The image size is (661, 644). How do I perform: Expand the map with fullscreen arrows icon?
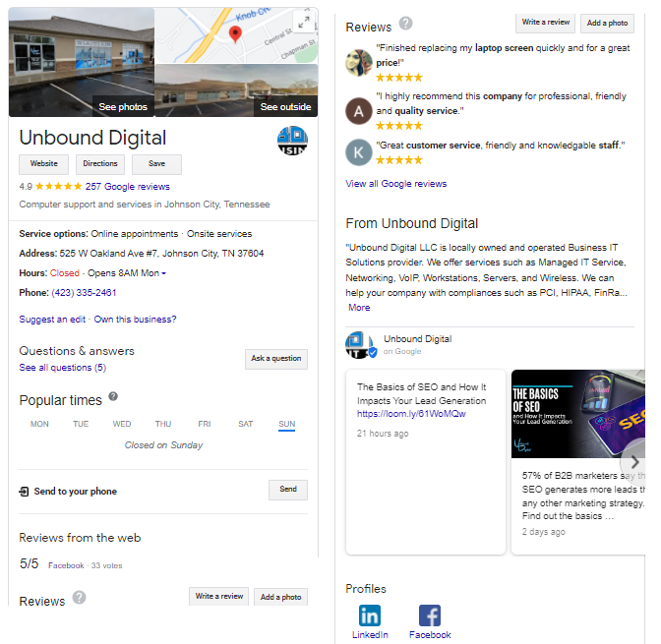coord(304,22)
